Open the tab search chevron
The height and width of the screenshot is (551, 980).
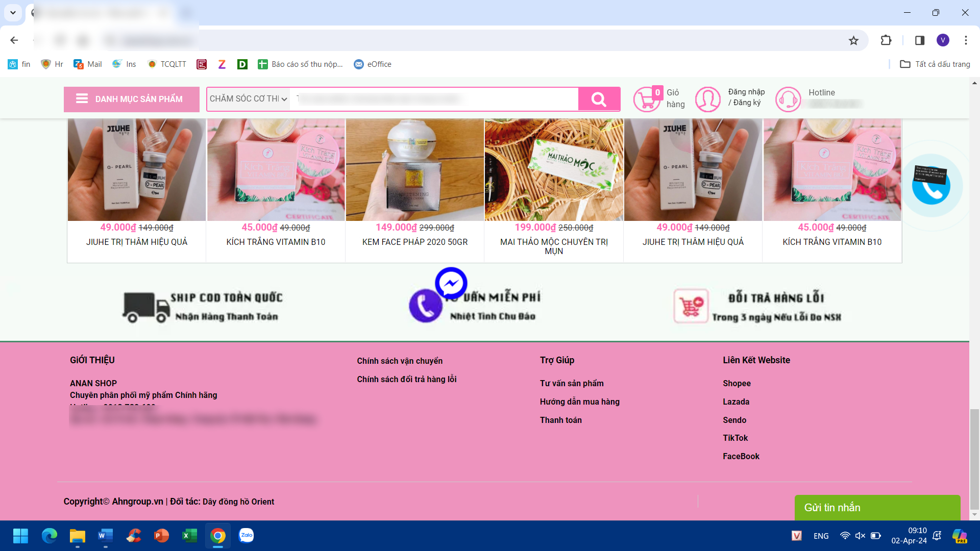pos(13,13)
